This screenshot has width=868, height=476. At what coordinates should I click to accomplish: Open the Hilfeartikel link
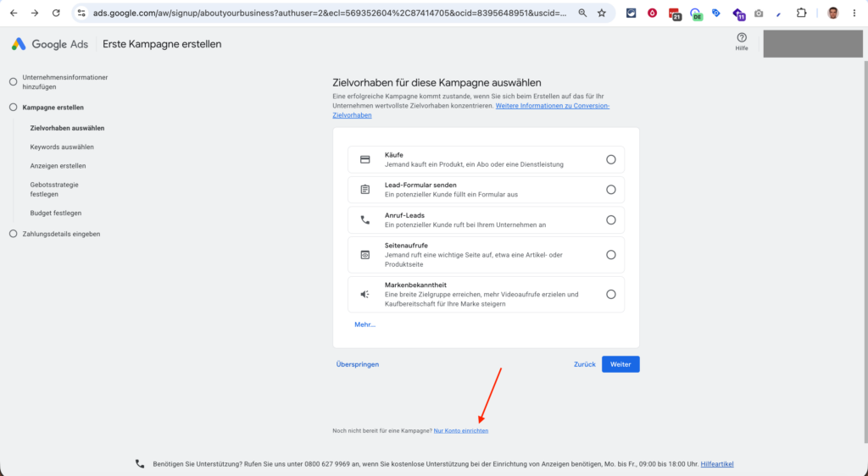717,464
